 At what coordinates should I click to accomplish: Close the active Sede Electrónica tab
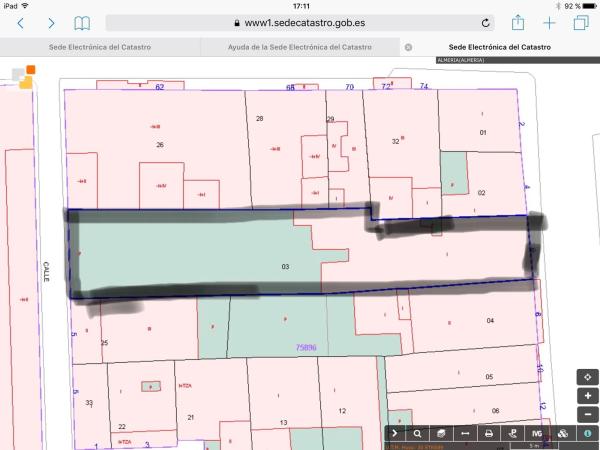coord(408,47)
